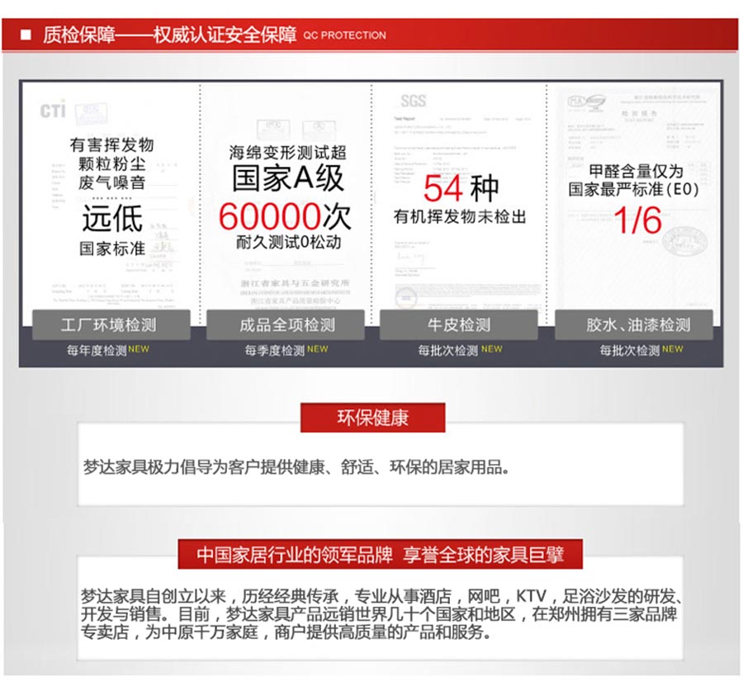Image resolution: width=743 pixels, height=700 pixels.
Task: Open the 胶水、油漆检测 section
Action: (x=637, y=324)
